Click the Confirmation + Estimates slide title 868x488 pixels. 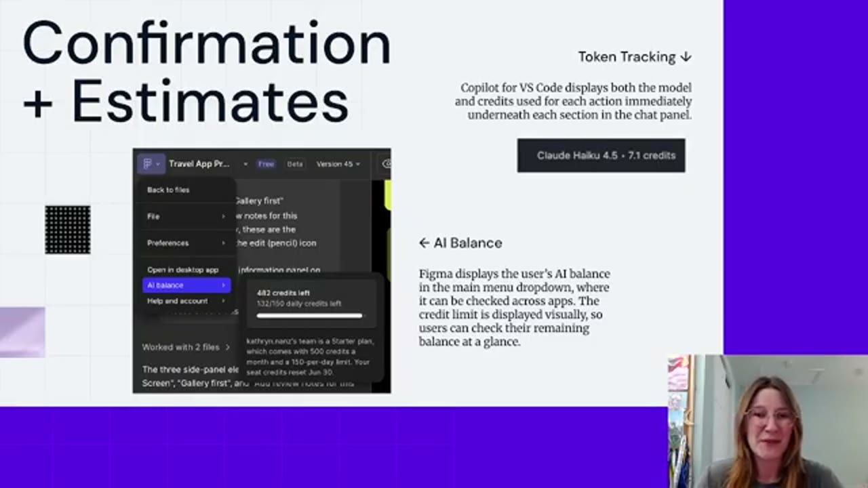pyautogui.click(x=207, y=71)
